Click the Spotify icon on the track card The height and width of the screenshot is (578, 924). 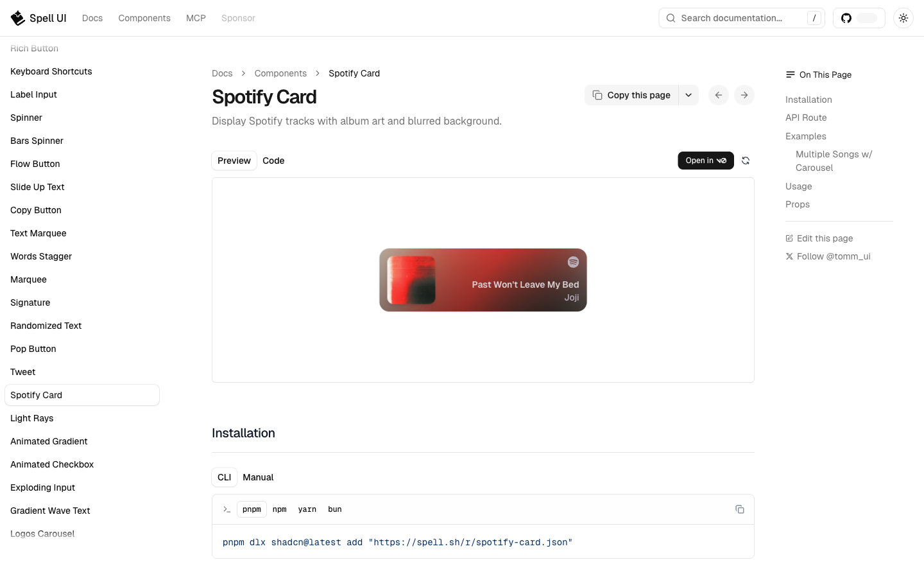[x=573, y=262]
